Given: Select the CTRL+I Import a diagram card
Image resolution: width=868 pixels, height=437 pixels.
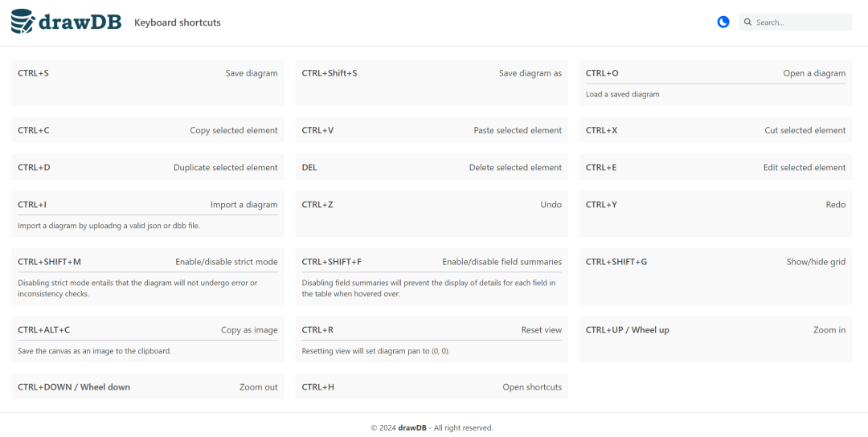Looking at the screenshot, I should pyautogui.click(x=148, y=214).
